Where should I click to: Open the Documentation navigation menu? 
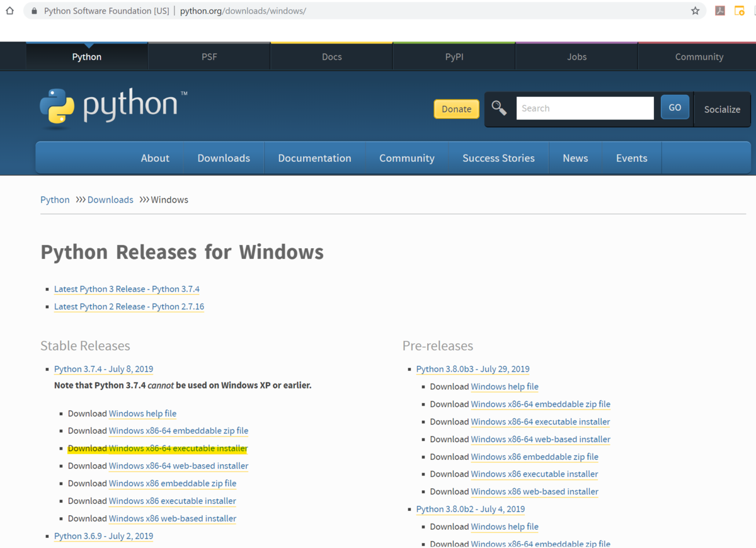click(x=314, y=158)
